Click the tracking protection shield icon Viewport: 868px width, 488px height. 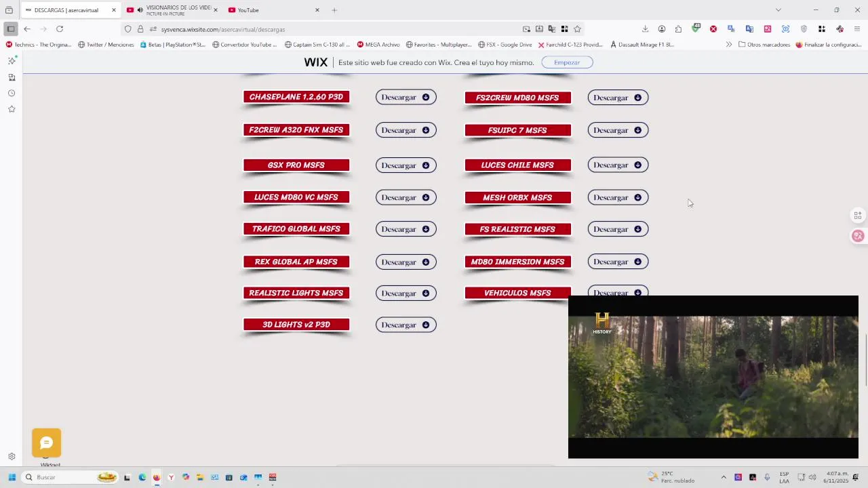click(x=127, y=29)
